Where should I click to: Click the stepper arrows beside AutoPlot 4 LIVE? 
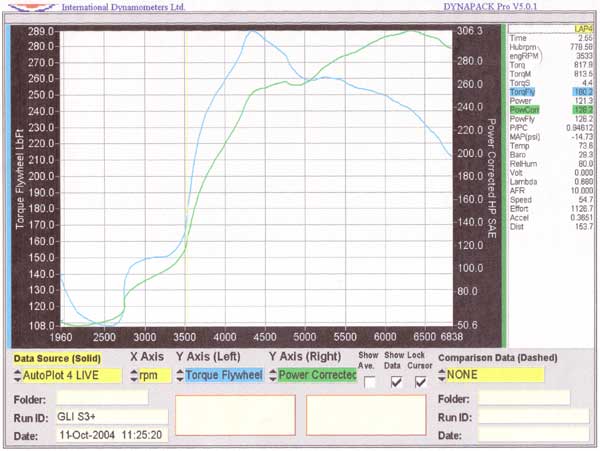tap(18, 375)
